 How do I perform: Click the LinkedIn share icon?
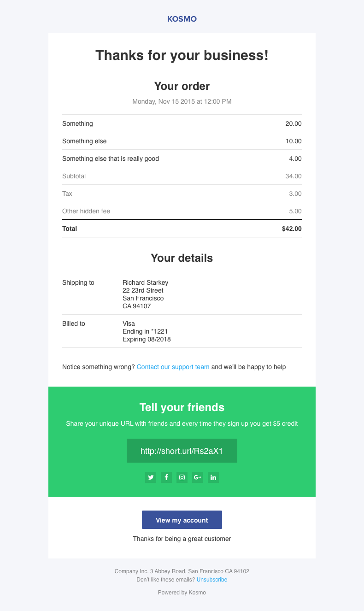click(x=213, y=477)
